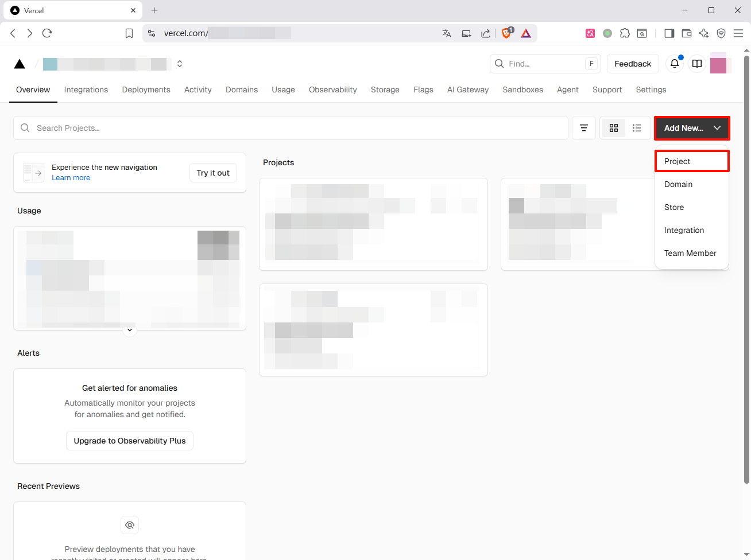The height and width of the screenshot is (560, 751).
Task: Switch to the Deployments tab
Action: pos(146,90)
